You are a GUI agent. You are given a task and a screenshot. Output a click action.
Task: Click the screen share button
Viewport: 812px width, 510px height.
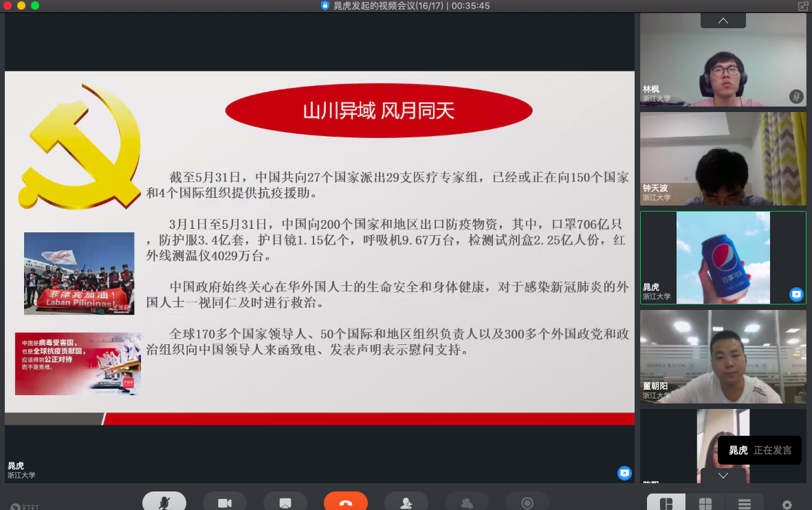tap(285, 502)
